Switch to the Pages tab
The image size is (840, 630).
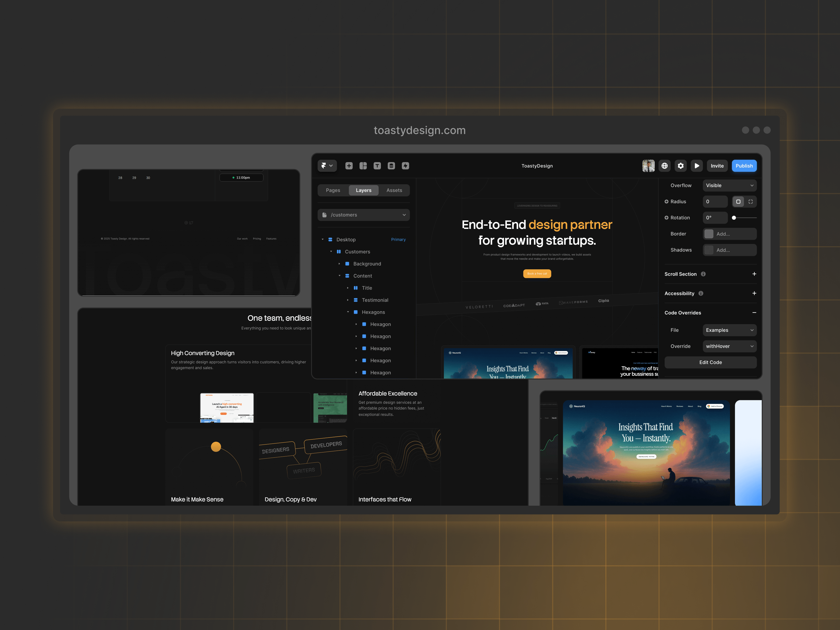tap(333, 190)
